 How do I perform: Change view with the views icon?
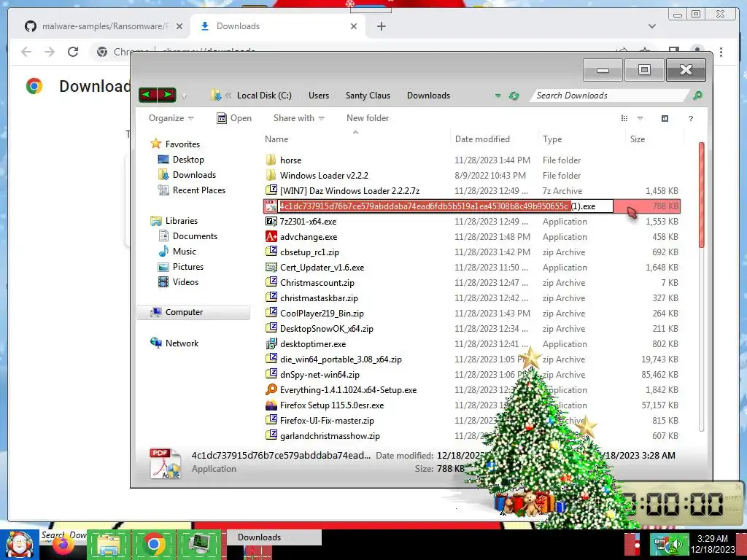pos(624,118)
